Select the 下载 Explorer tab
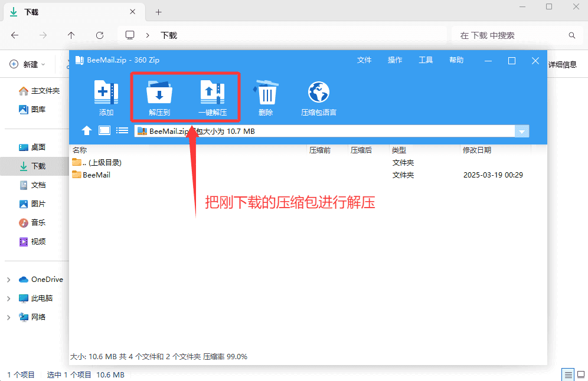 click(74, 12)
